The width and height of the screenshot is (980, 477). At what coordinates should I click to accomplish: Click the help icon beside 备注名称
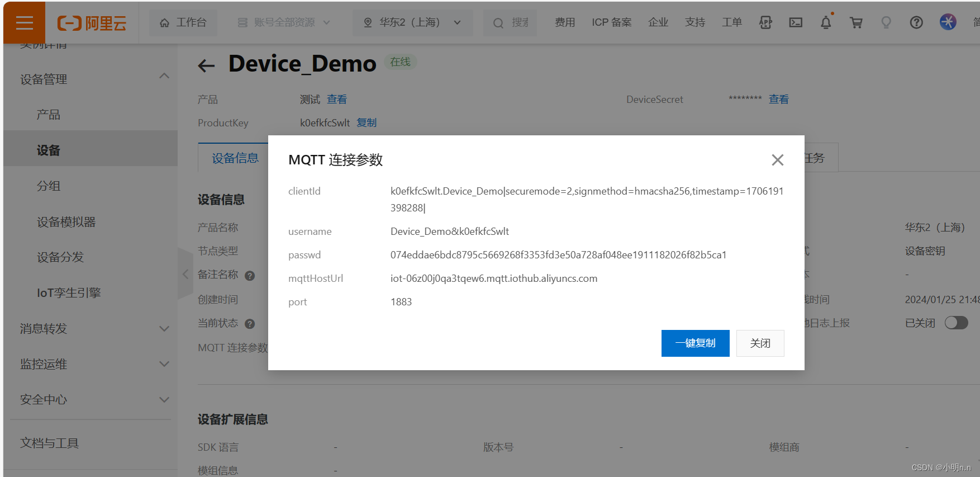250,276
